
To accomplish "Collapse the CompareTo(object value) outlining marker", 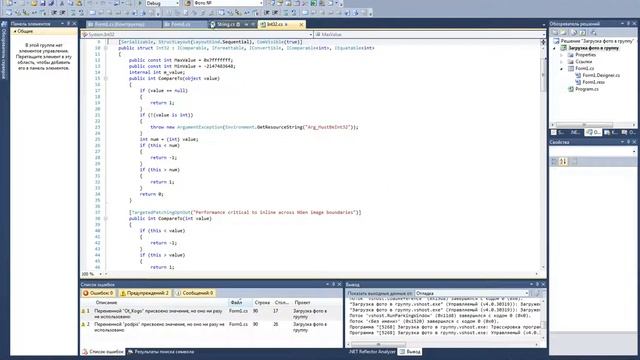I will click(106, 78).
